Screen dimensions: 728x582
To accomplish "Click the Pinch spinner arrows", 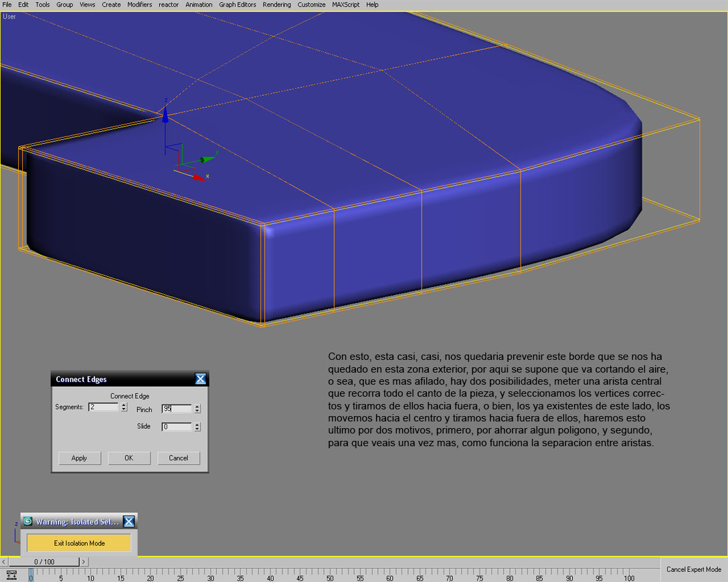I will tap(197, 409).
